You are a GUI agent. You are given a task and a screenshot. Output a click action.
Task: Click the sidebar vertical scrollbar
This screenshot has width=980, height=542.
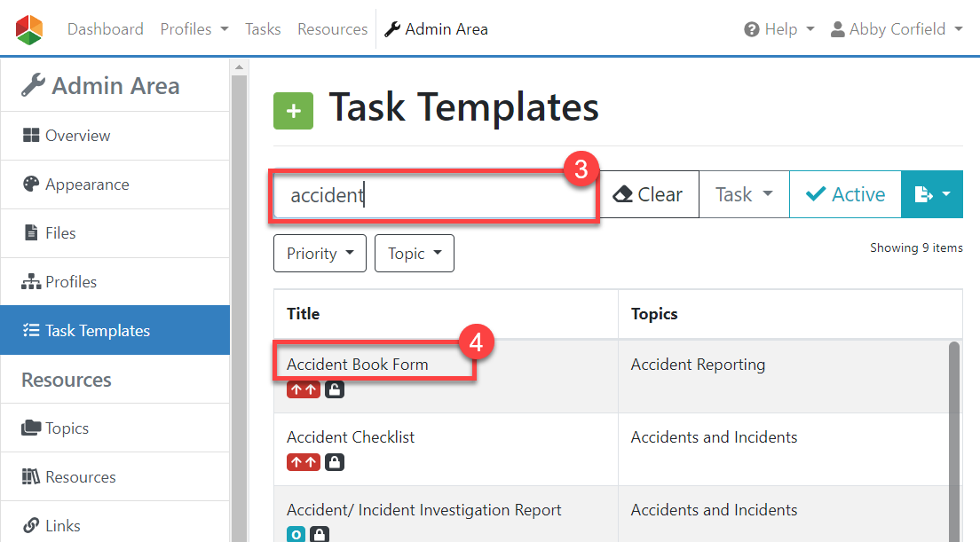pos(239,302)
